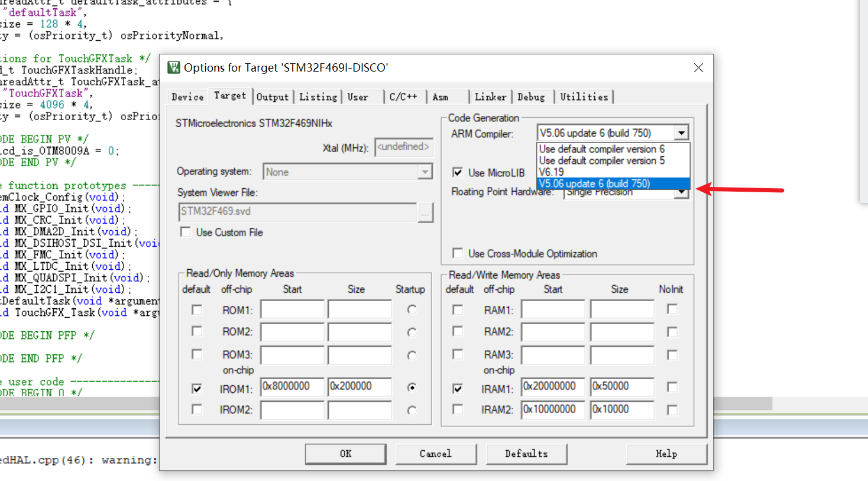Image resolution: width=868 pixels, height=481 pixels.
Task: Edit IRAM1 Size value 0x50000
Action: click(x=622, y=386)
